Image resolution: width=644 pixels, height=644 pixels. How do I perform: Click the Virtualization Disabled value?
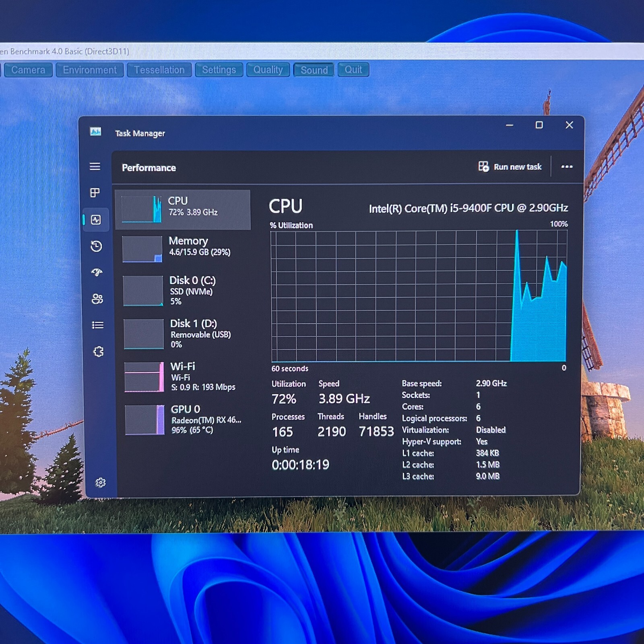491,430
